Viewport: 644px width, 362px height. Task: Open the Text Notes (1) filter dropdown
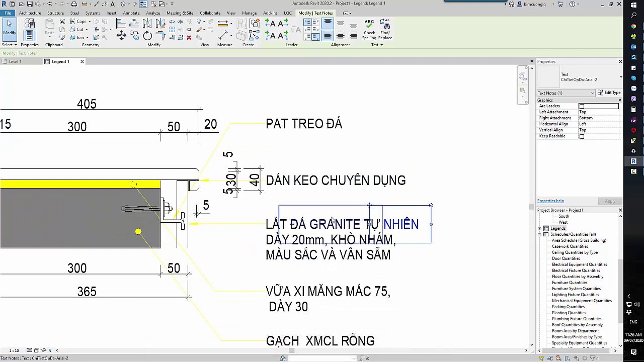(x=566, y=93)
